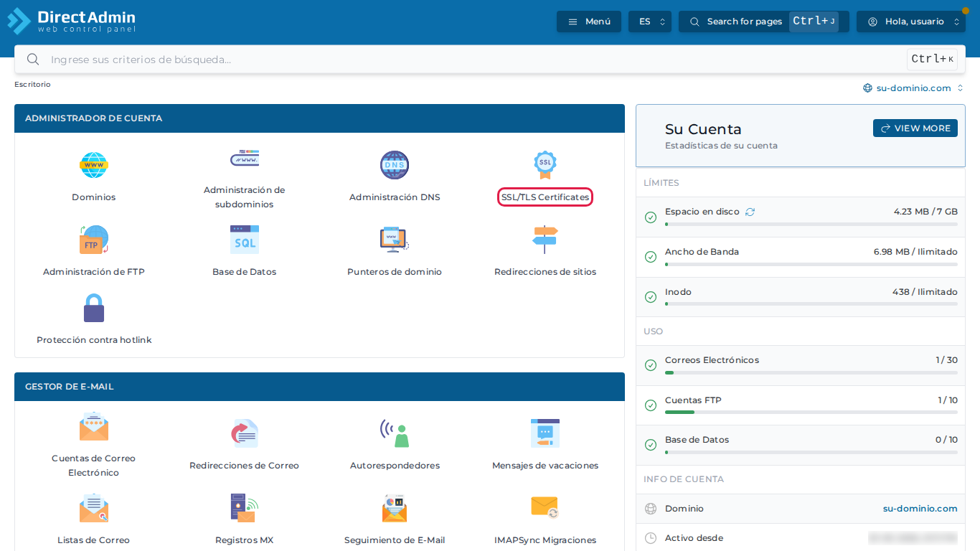Click the Inodo row label
The width and height of the screenshot is (980, 551).
(x=678, y=292)
